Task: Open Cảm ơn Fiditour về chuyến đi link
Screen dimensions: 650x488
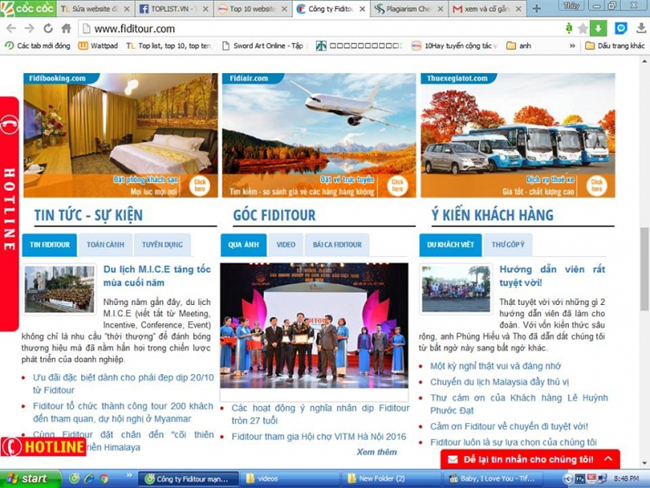Action: pyautogui.click(x=509, y=426)
